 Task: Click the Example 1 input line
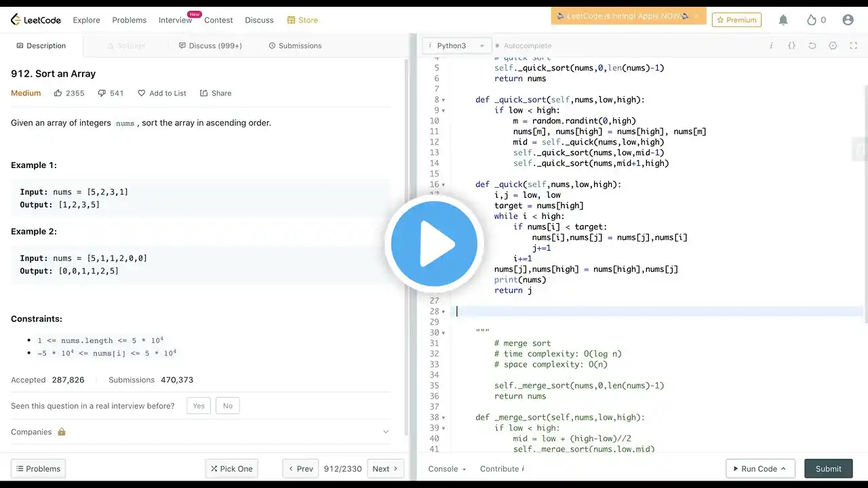pyautogui.click(x=74, y=192)
